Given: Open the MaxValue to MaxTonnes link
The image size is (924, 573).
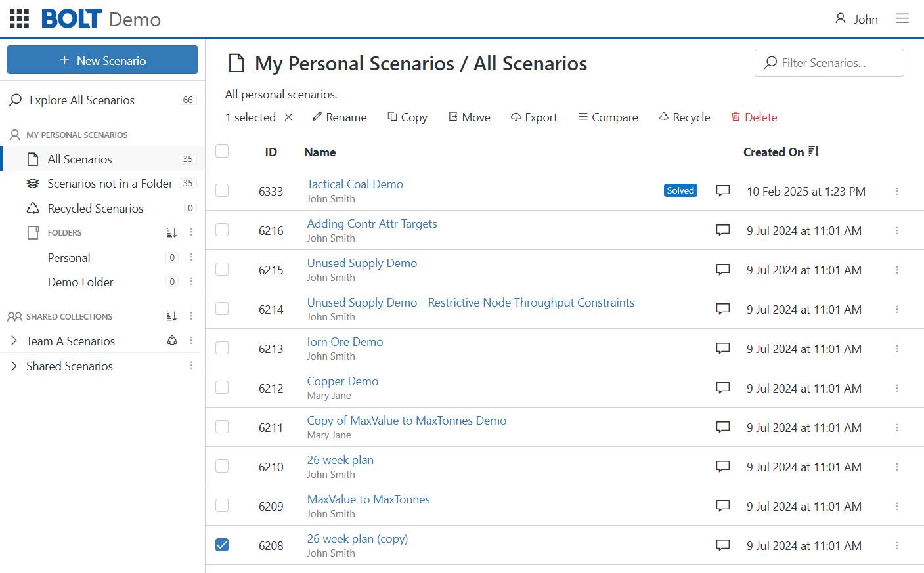Looking at the screenshot, I should click(x=368, y=499).
